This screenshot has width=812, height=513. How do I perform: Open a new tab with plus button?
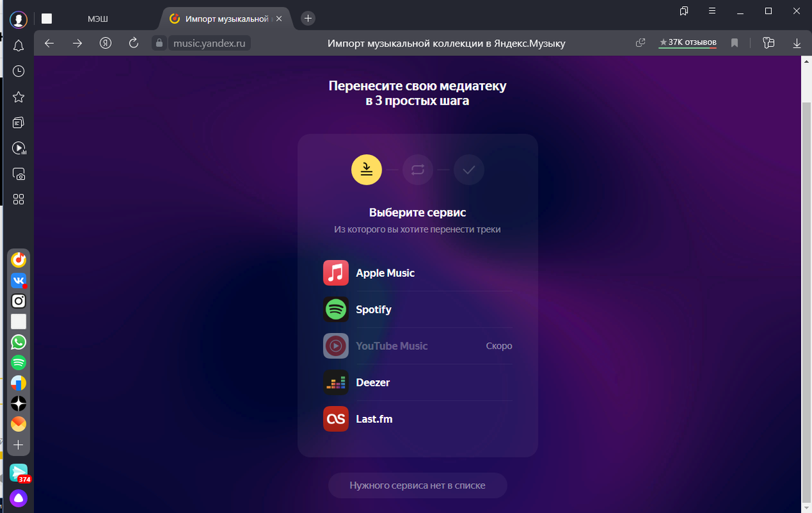(x=308, y=18)
